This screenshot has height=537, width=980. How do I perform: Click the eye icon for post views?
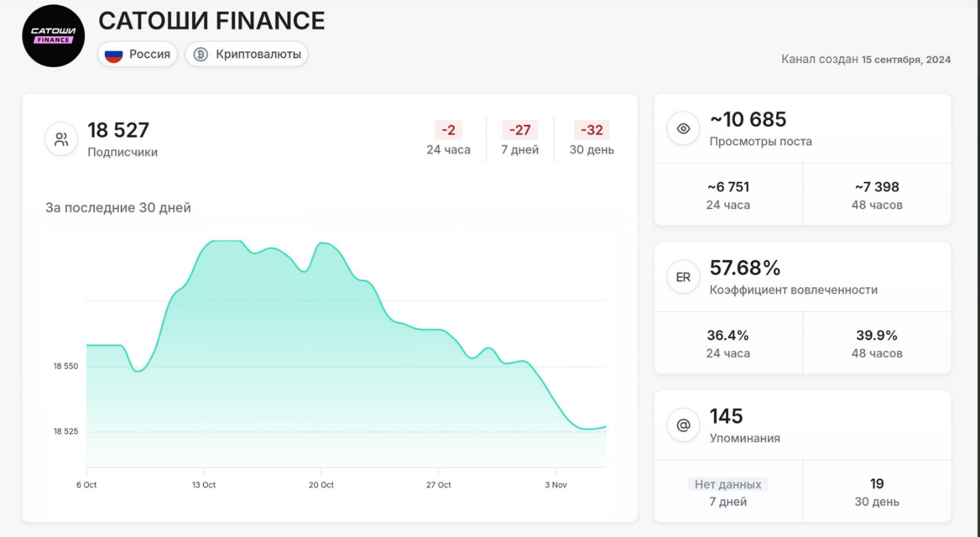[x=683, y=128]
